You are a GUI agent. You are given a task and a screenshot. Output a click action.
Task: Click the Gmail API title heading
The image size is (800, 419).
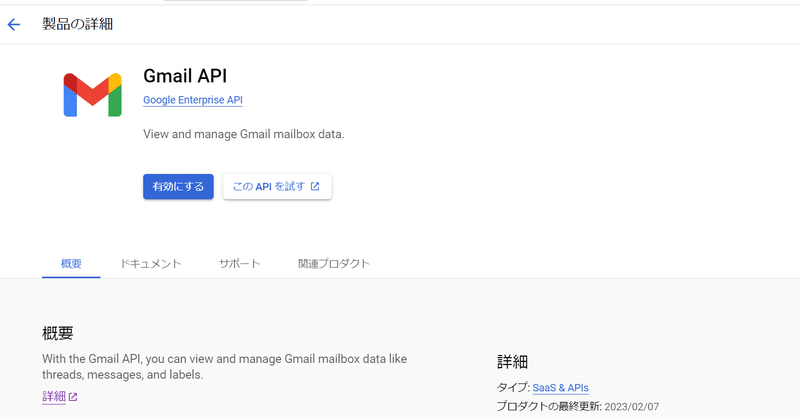185,76
